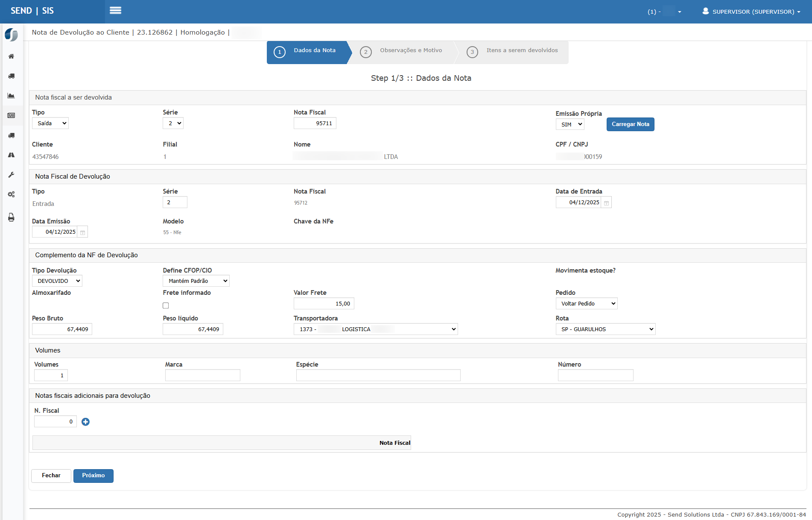Open the Define CFOP/CIO dropdown
Image resolution: width=812 pixels, height=520 pixels.
[196, 281]
